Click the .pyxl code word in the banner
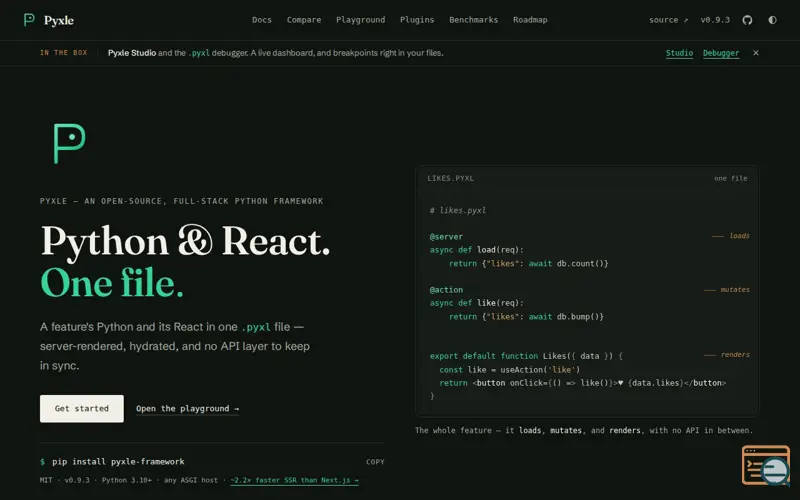The width and height of the screenshot is (800, 500). tap(199, 53)
